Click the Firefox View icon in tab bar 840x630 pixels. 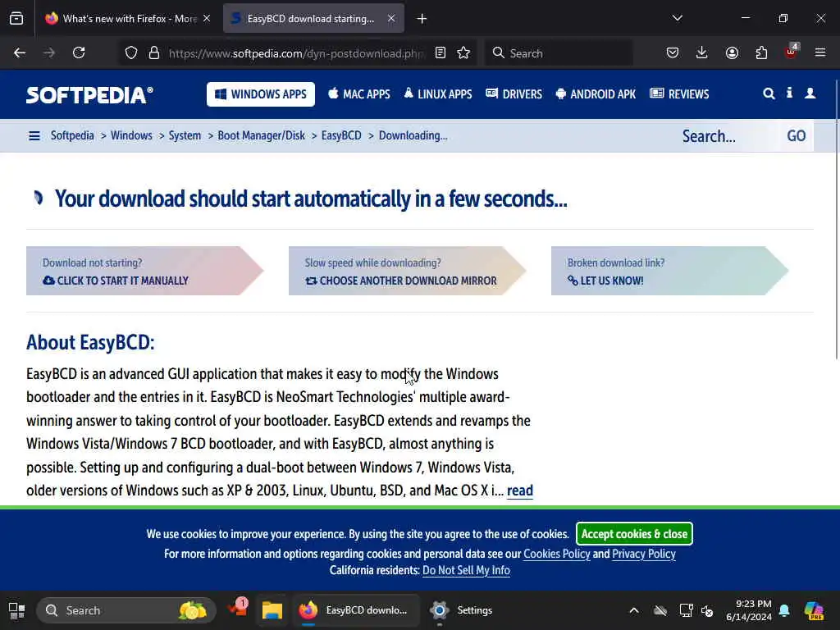click(x=16, y=19)
